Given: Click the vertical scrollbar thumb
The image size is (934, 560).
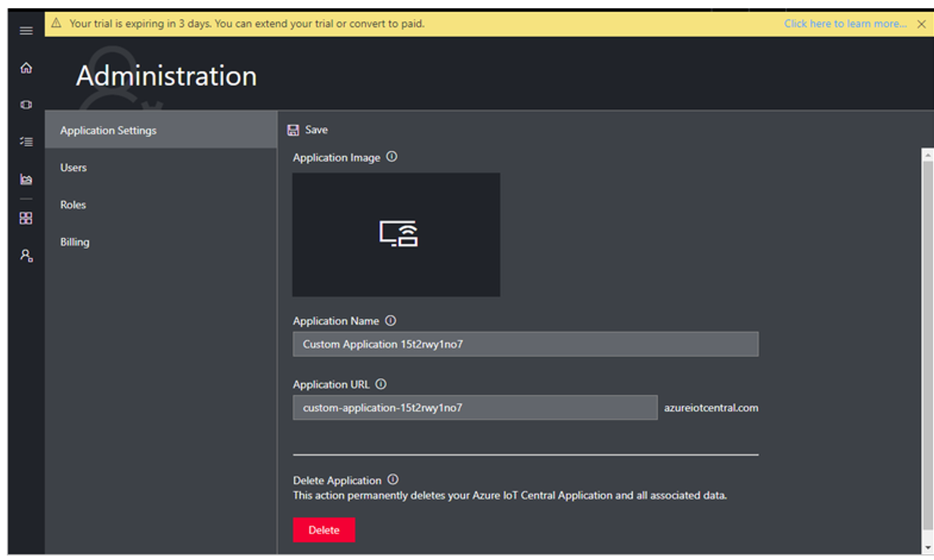Looking at the screenshot, I should pos(927,346).
